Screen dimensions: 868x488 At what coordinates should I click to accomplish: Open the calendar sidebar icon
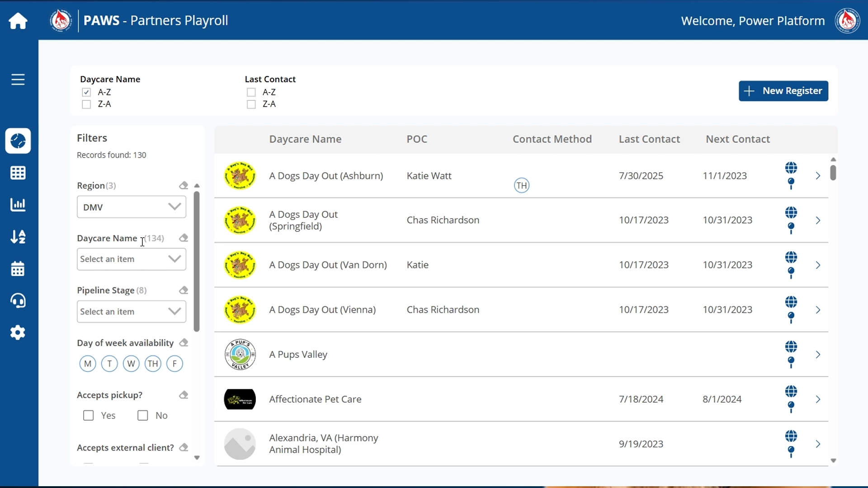coord(18,269)
